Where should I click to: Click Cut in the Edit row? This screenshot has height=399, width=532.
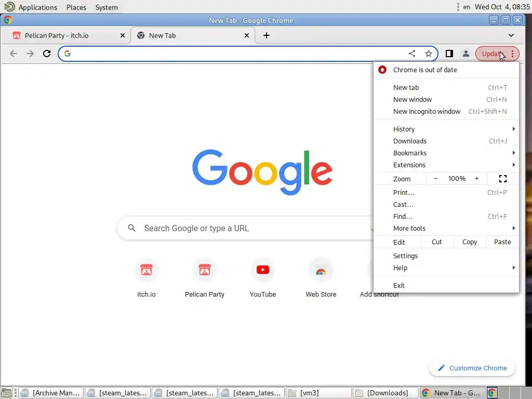(x=436, y=242)
